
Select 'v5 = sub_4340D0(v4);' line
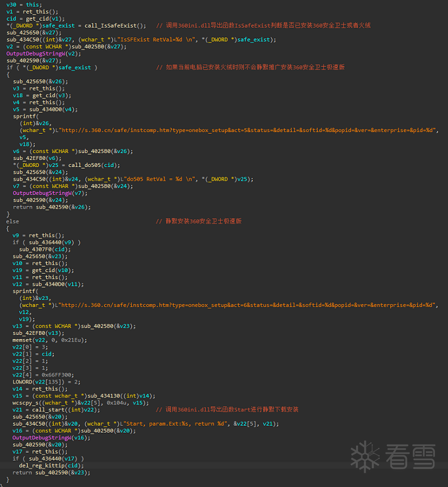(x=45, y=110)
